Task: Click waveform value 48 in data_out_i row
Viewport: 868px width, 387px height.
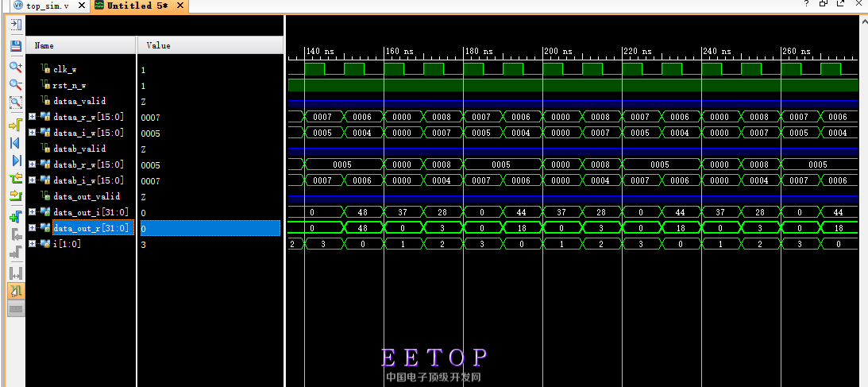Action: pos(363,212)
